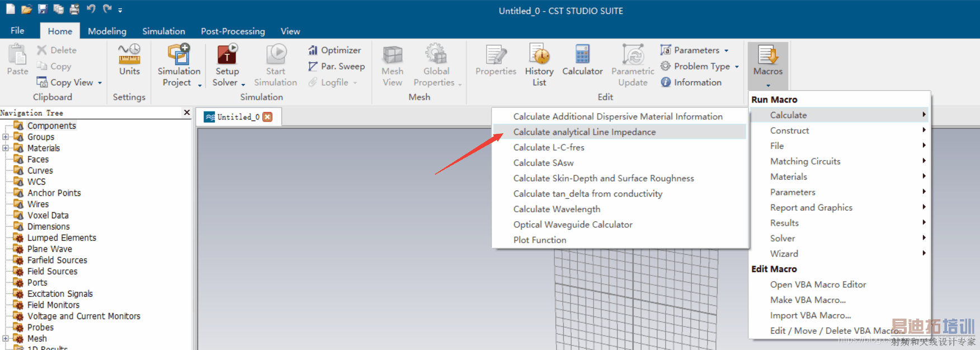Switch to the Simulation ribbon tab

click(163, 31)
